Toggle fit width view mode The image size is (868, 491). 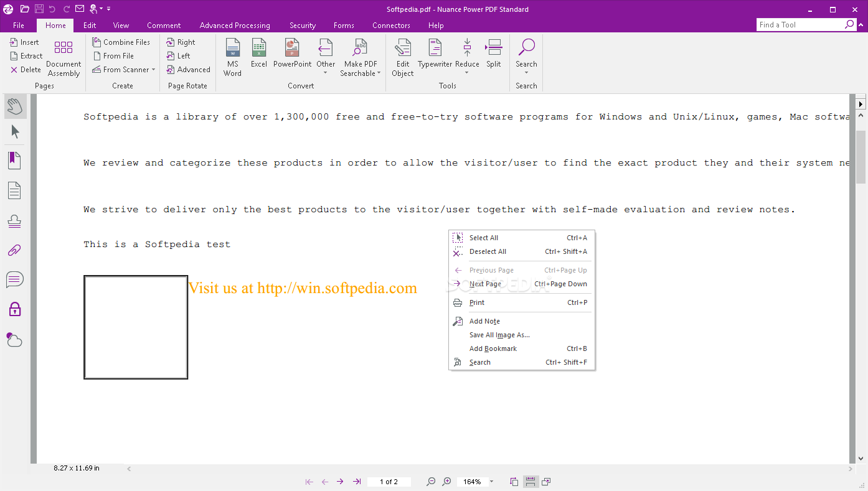click(x=530, y=482)
